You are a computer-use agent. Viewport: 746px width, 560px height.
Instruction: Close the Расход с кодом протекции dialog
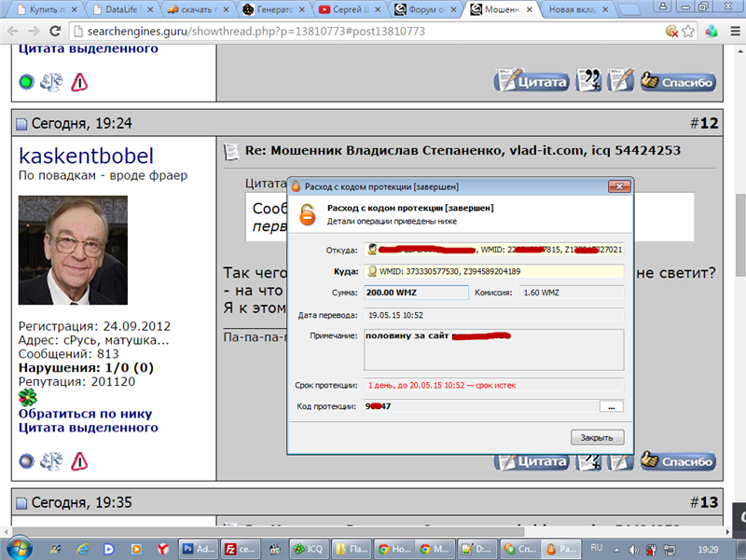click(619, 186)
